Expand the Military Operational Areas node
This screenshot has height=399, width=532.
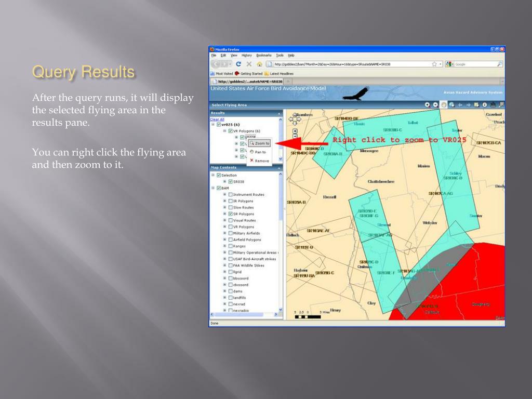pyautogui.click(x=224, y=252)
